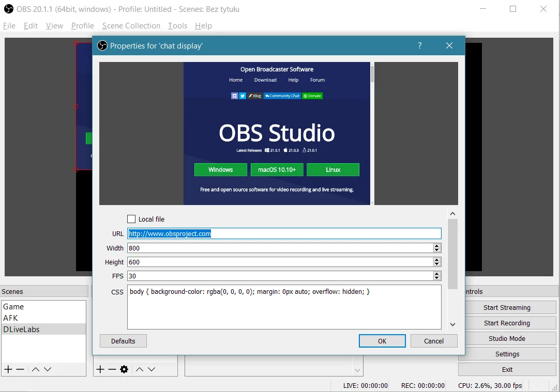
Task: Open Settings from Controls panel
Action: 507,354
